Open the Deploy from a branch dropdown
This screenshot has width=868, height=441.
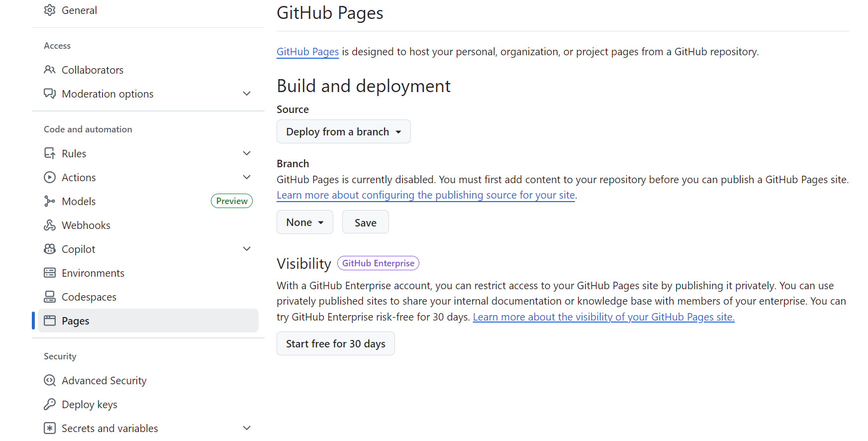pos(343,132)
